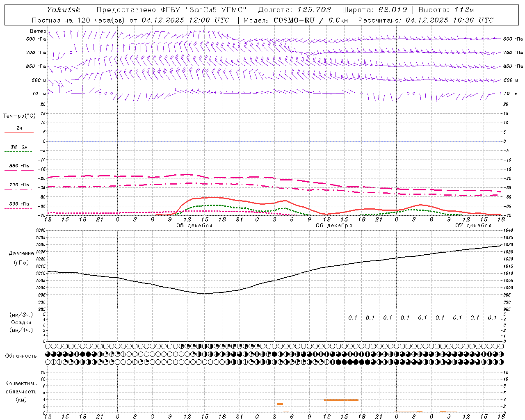Click the "Yakutsk" station title
The width and height of the screenshot is (525, 420).
63,10
